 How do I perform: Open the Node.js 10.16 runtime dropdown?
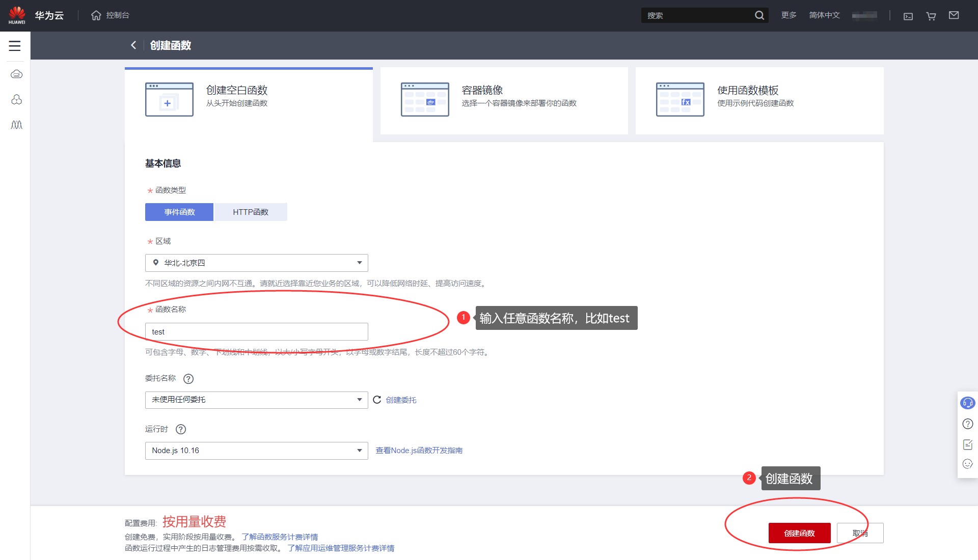click(256, 451)
